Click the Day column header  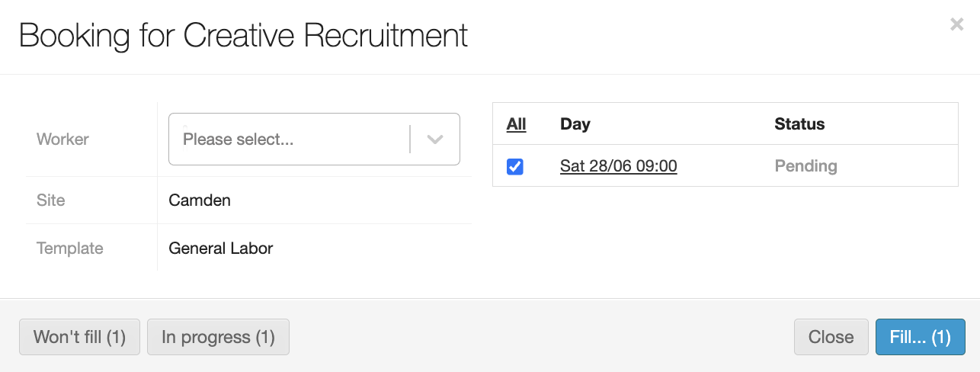[x=575, y=124]
